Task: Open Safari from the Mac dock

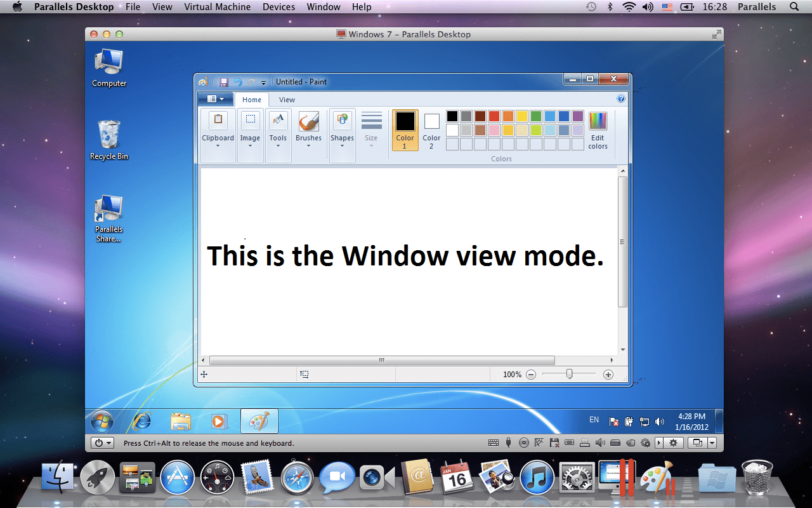Action: click(297, 477)
